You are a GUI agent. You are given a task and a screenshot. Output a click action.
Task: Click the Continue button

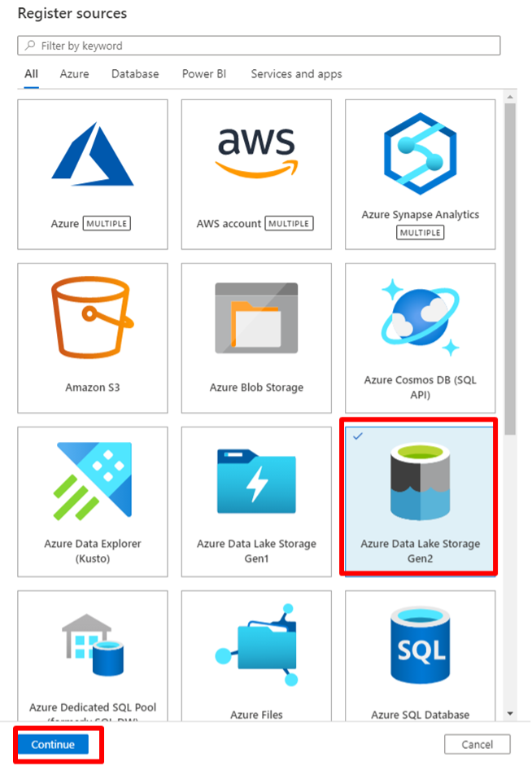(53, 745)
